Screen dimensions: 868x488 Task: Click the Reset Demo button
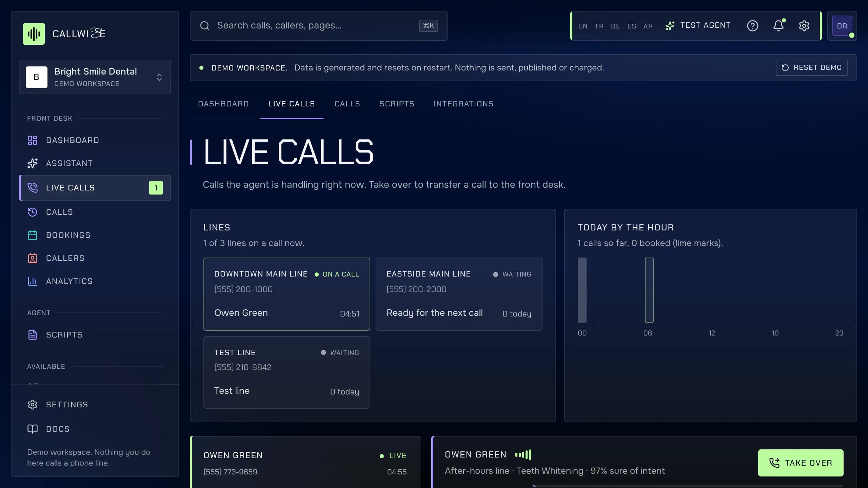(x=811, y=68)
